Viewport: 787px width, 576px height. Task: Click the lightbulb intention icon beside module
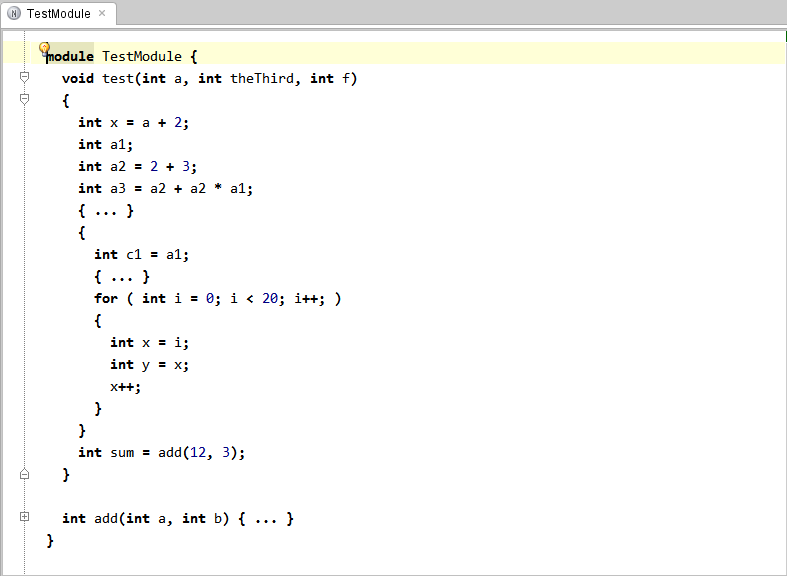[44, 48]
